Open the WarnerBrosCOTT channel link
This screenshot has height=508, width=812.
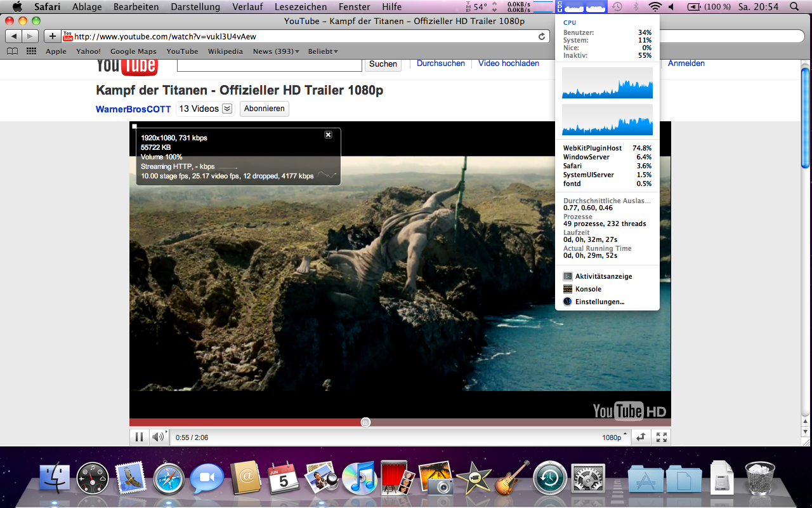133,109
